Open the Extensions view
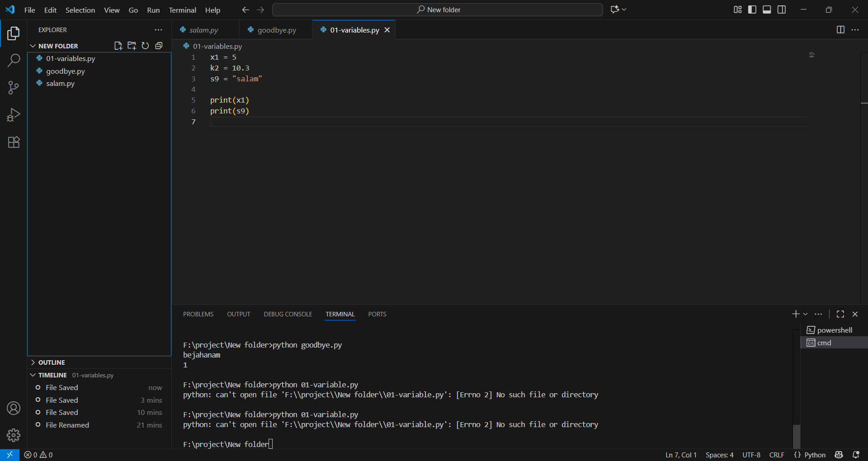868x461 pixels. (14, 142)
